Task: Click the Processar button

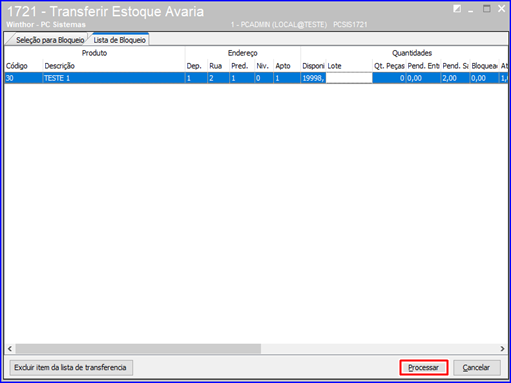Action: click(x=424, y=367)
